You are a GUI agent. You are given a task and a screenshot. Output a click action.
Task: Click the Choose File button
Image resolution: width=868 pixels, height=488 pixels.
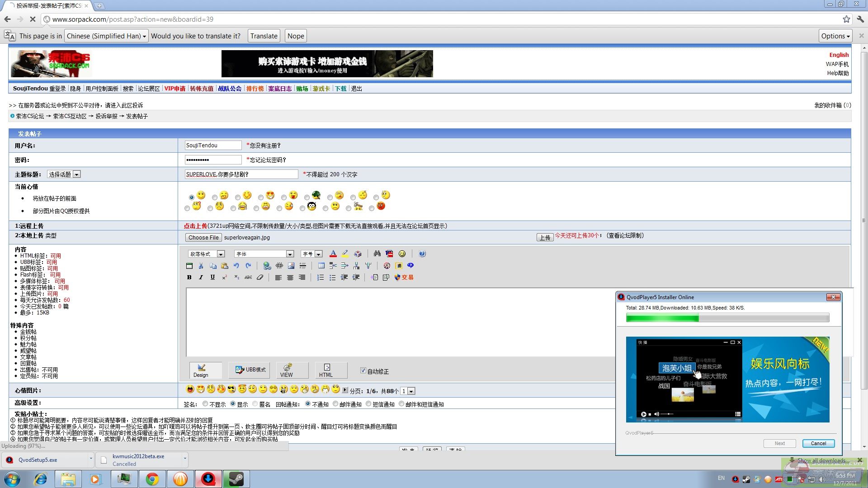click(203, 238)
